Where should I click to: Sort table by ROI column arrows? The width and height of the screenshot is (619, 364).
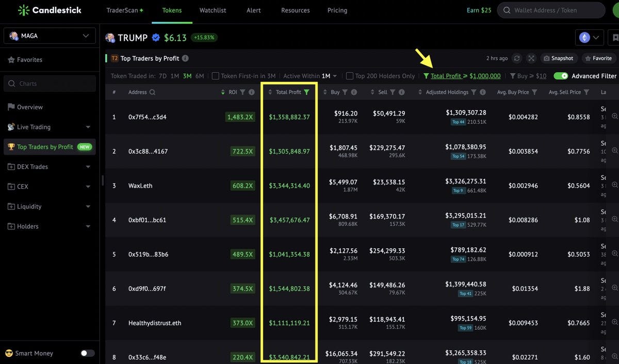pos(223,92)
